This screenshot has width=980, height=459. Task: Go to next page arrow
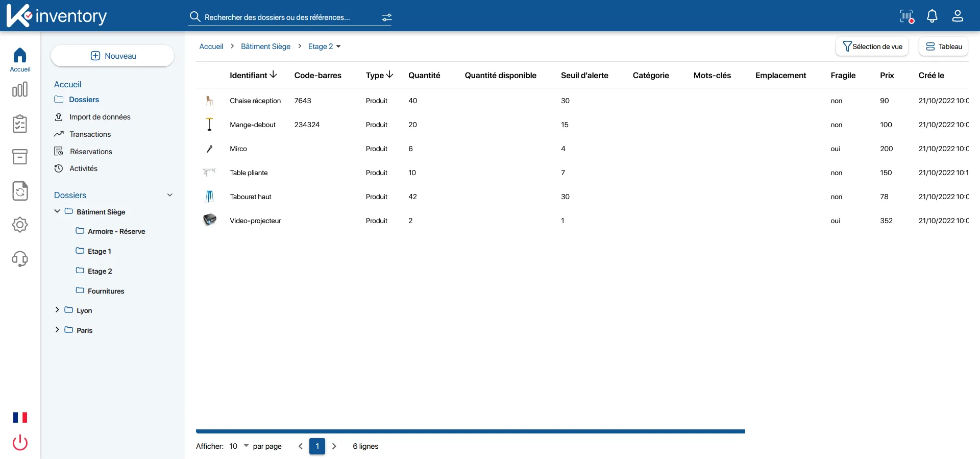pyautogui.click(x=334, y=446)
